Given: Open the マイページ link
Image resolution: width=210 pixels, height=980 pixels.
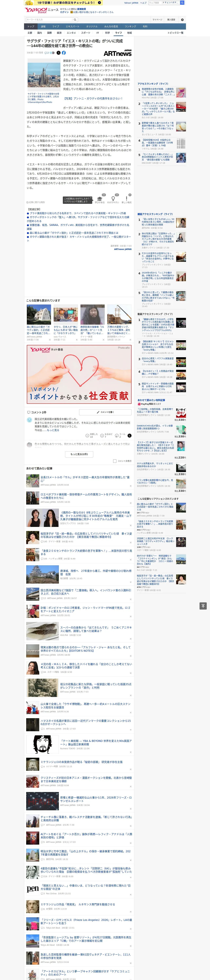Looking at the screenshot, I should (157, 20).
